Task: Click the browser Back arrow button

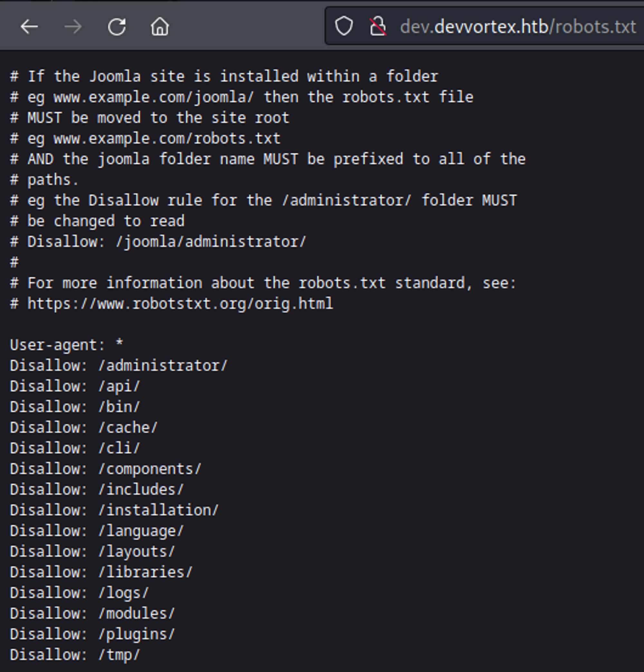Action: click(x=29, y=27)
